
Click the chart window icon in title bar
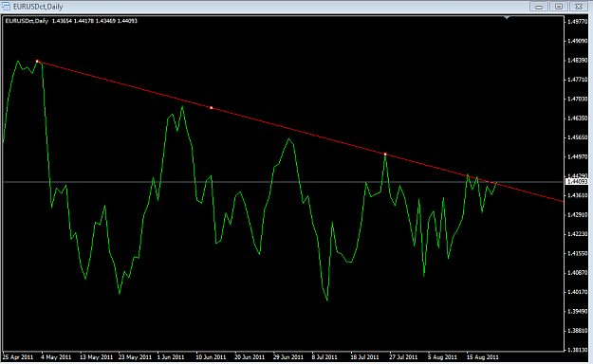(6, 7)
